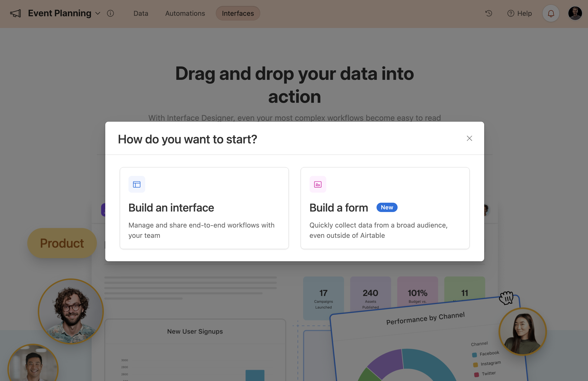Click the Help question mark icon
This screenshot has height=381, width=588.
point(510,13)
